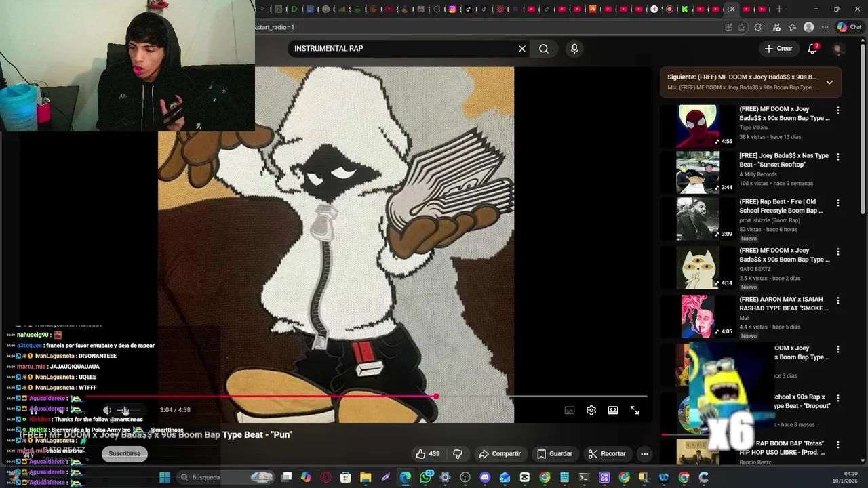The image size is (868, 488).
Task: Open the Edge profile icon
Action: [808, 27]
